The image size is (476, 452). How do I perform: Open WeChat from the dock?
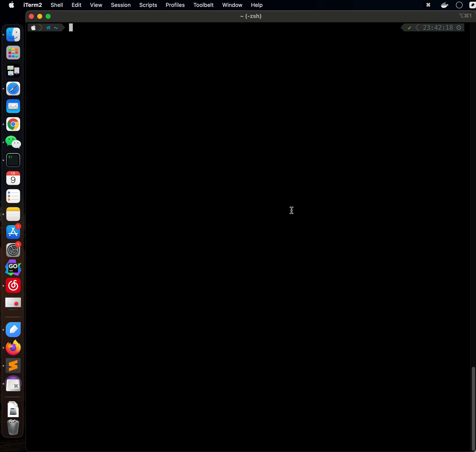(x=13, y=142)
